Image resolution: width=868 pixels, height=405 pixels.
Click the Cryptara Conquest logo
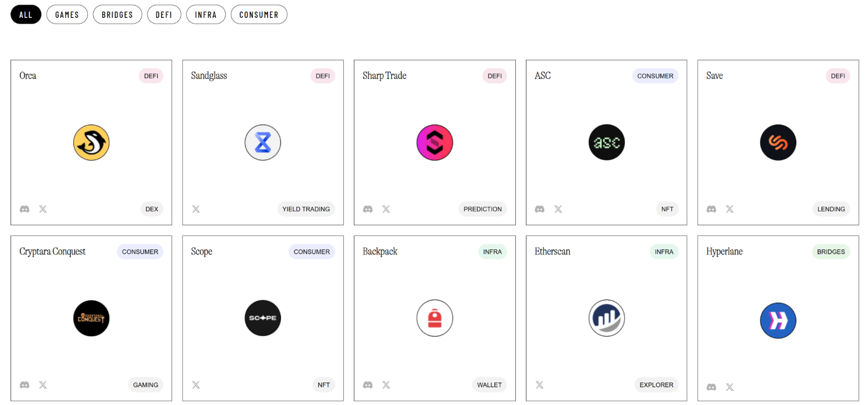(91, 318)
